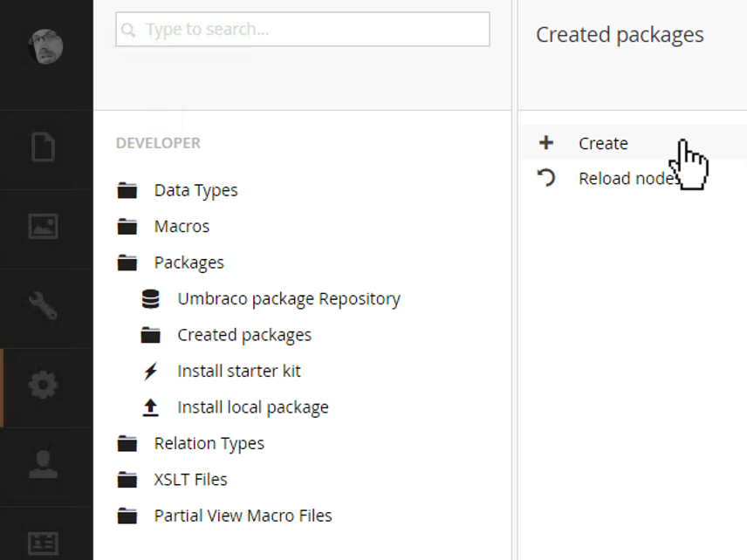Open the Content section document icon
This screenshot has height=560, width=747.
(44, 147)
